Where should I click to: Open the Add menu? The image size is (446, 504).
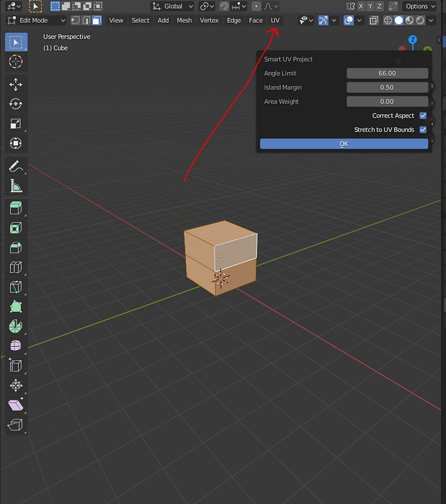[163, 21]
